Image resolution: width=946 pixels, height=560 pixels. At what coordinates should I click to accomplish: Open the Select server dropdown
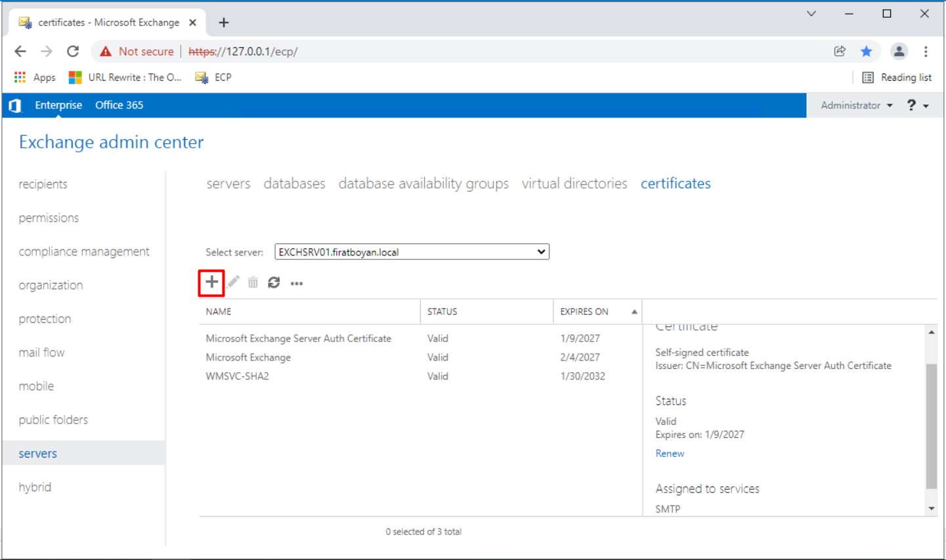click(412, 252)
